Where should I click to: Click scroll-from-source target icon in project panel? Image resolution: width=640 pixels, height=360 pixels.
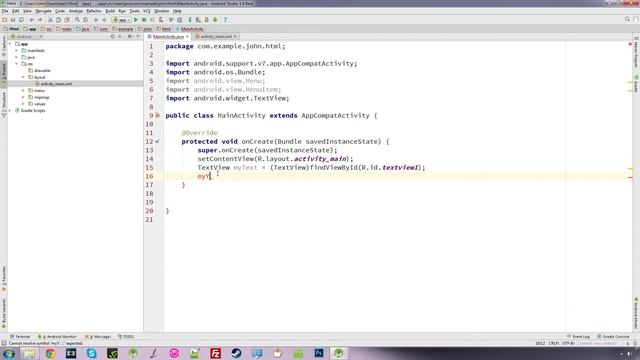113,36
